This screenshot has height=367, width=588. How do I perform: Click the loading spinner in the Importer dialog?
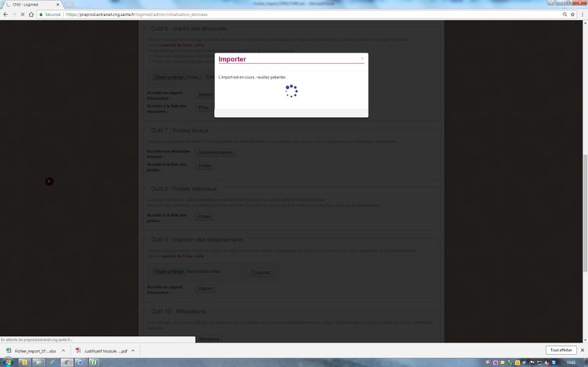[291, 91]
